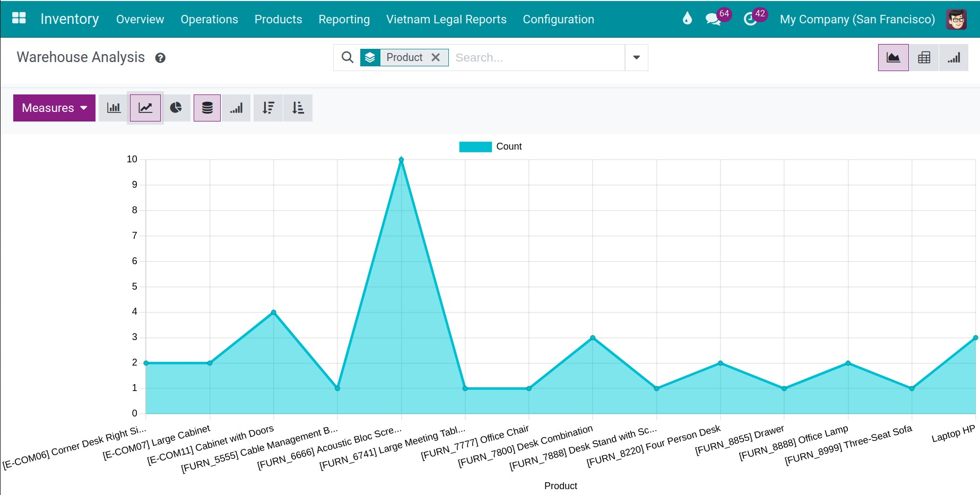Open the Measures dropdown
Viewport: 980px width, 495px height.
54,108
